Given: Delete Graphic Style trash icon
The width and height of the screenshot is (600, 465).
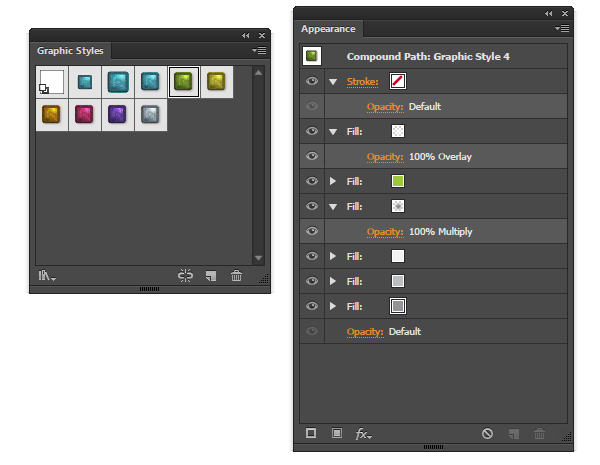Looking at the screenshot, I should pyautogui.click(x=237, y=276).
